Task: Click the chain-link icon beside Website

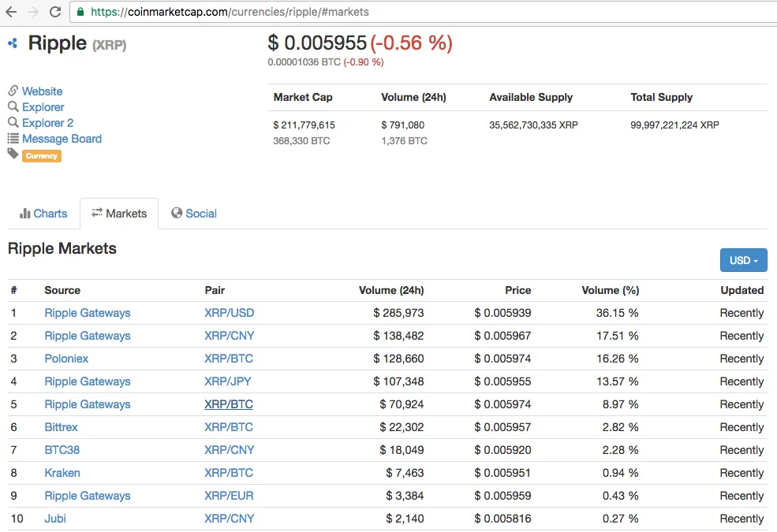Action: [13, 91]
